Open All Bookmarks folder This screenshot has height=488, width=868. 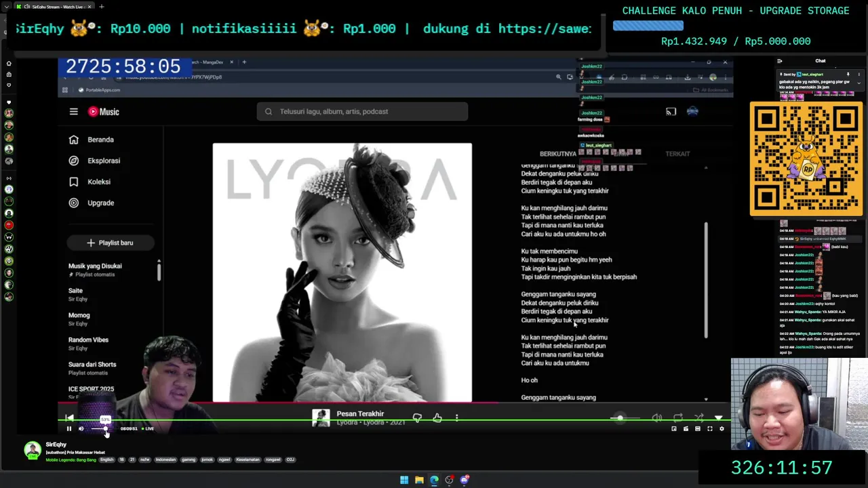tap(712, 89)
